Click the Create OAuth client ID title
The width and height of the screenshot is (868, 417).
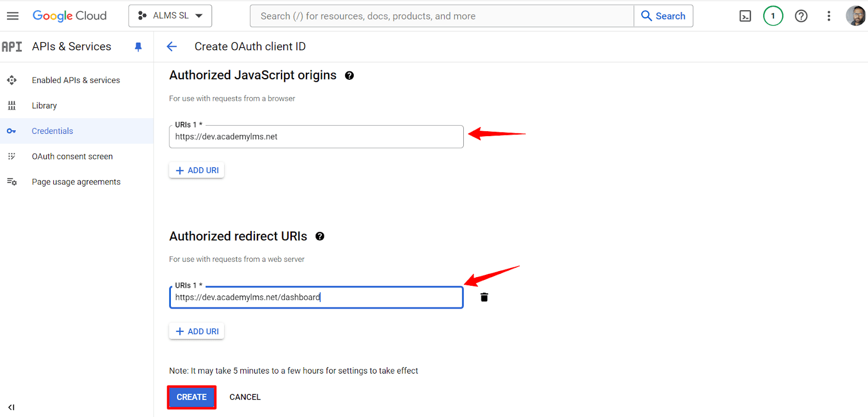250,47
